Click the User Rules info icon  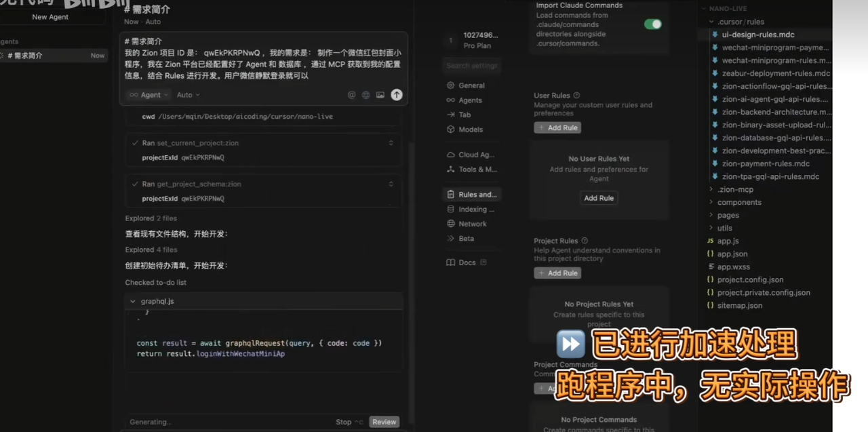click(576, 96)
